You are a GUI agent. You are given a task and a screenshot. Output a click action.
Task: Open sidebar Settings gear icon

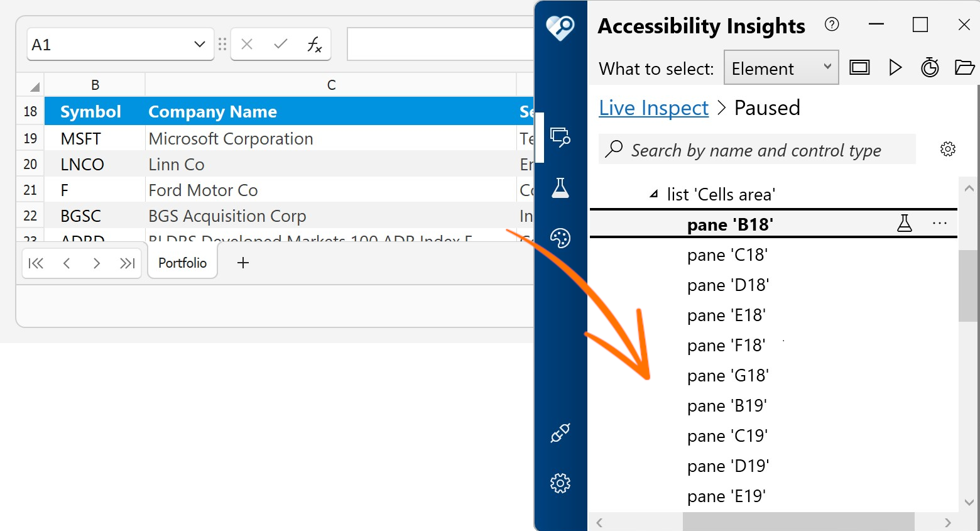coord(560,483)
